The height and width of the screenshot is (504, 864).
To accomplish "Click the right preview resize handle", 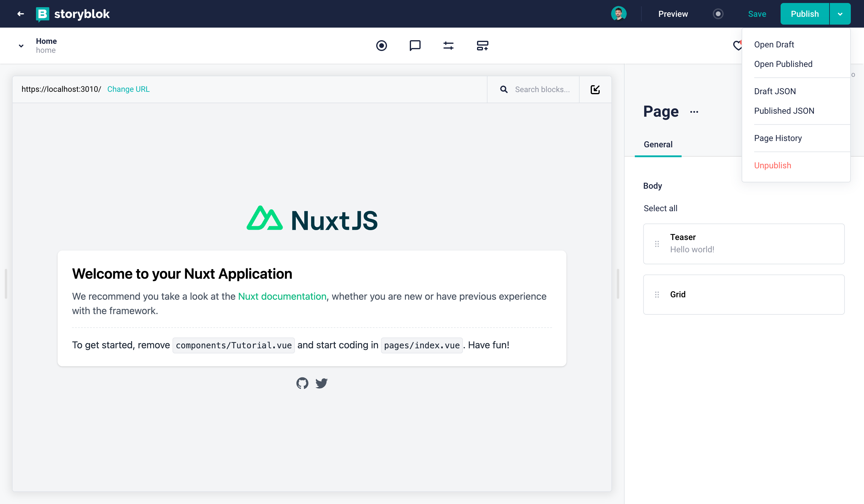I will click(618, 284).
